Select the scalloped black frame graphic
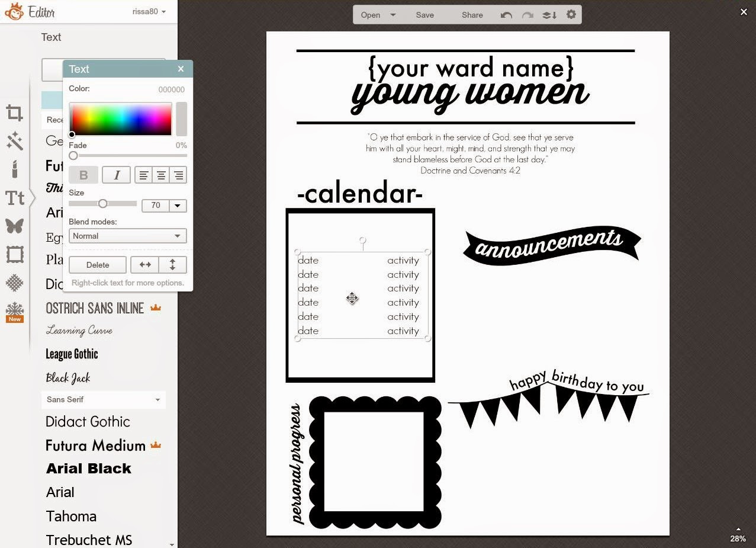 (375, 462)
